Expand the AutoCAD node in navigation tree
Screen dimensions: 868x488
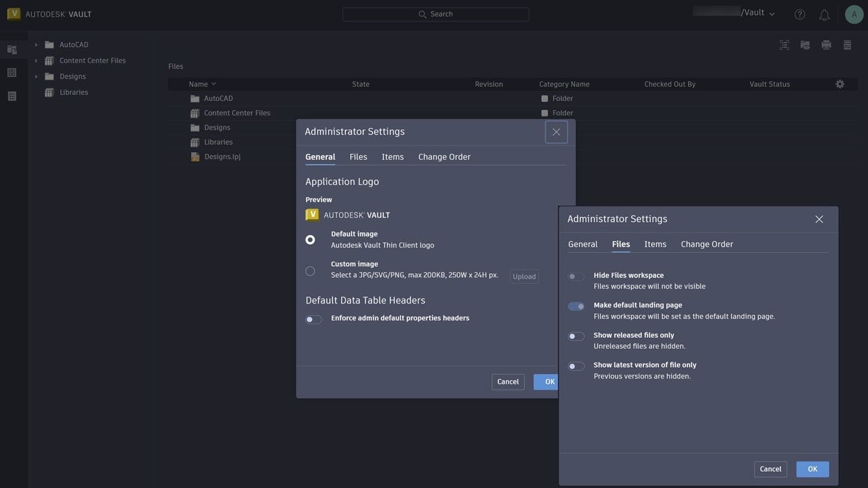pyautogui.click(x=36, y=45)
